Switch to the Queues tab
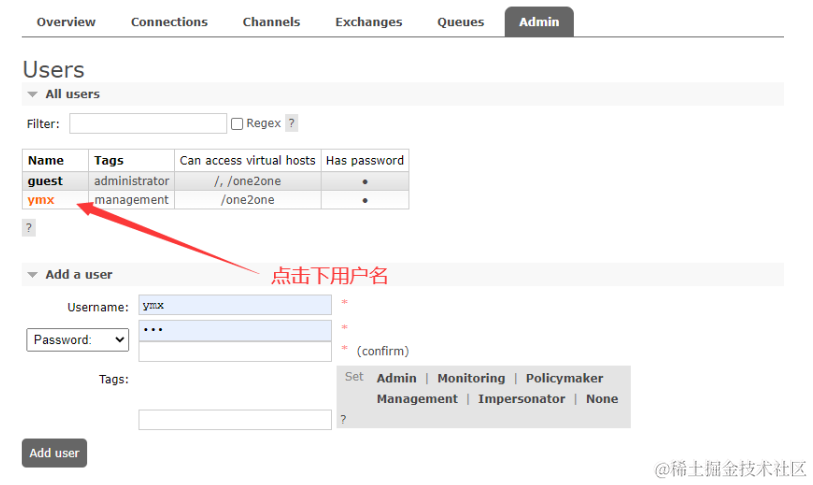Screen dimensions: 813x485 [x=460, y=22]
